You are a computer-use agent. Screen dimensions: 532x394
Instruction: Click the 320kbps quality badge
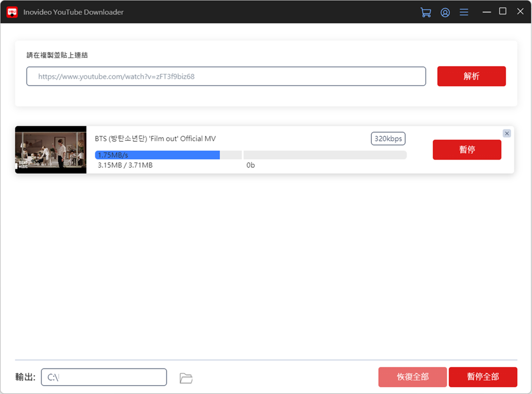click(388, 138)
